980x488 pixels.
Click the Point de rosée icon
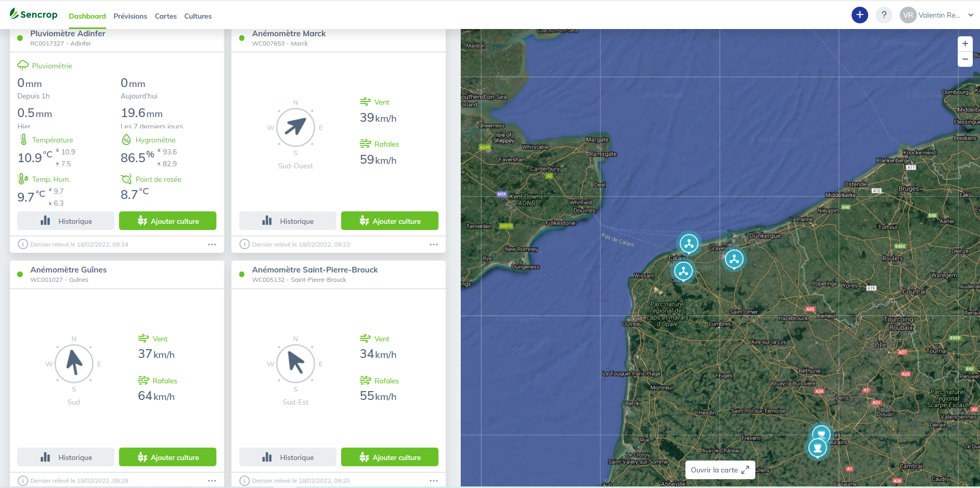pos(126,179)
